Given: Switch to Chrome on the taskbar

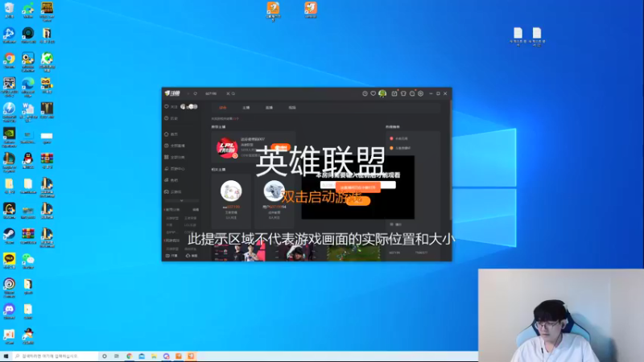Looking at the screenshot, I should [x=129, y=356].
